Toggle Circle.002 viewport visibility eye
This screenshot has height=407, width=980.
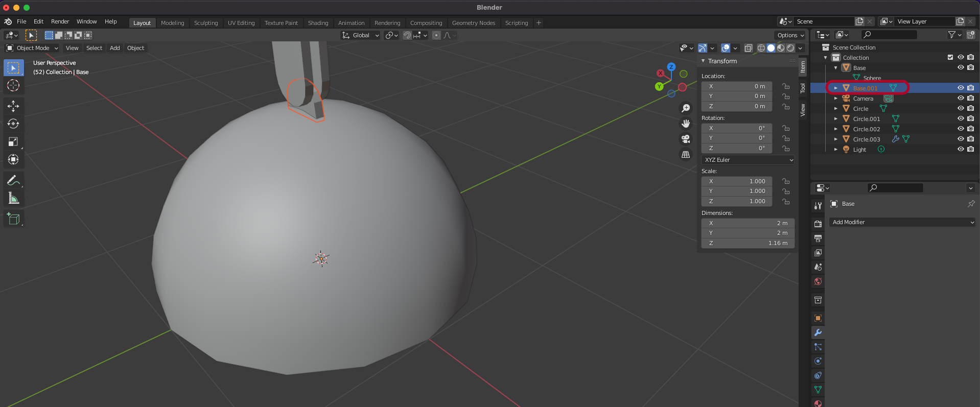[x=961, y=129]
